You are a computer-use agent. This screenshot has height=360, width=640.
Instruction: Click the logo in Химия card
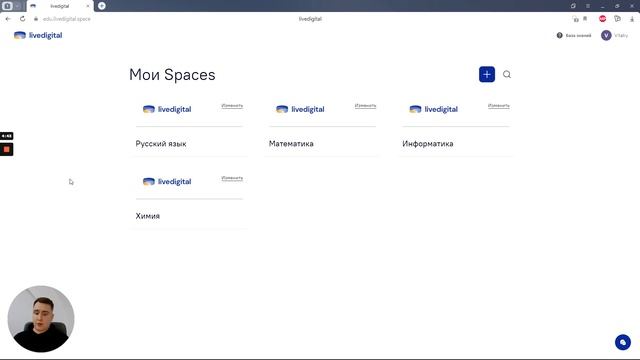click(167, 181)
